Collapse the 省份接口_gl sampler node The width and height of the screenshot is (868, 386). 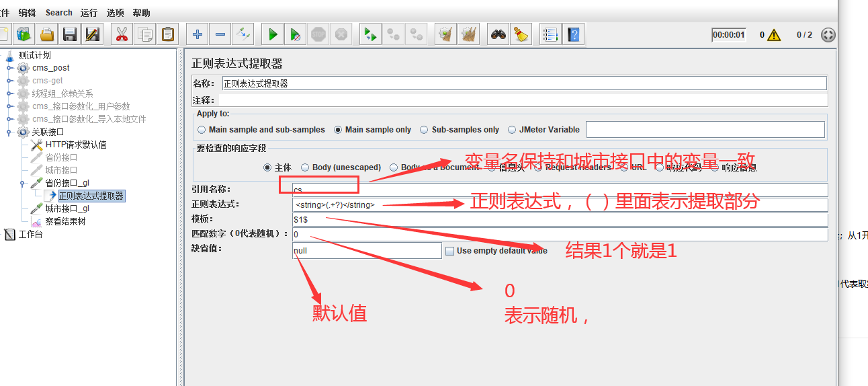pyautogui.click(x=23, y=183)
